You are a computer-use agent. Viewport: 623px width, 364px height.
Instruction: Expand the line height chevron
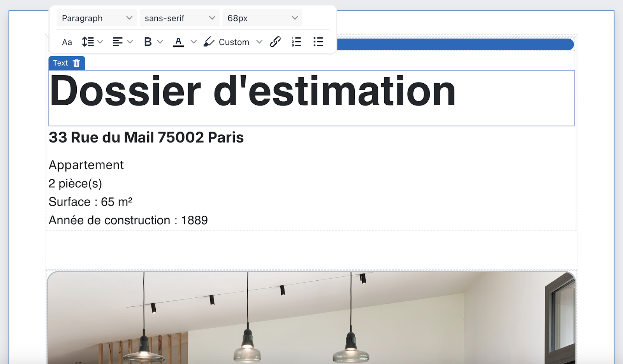click(x=100, y=42)
